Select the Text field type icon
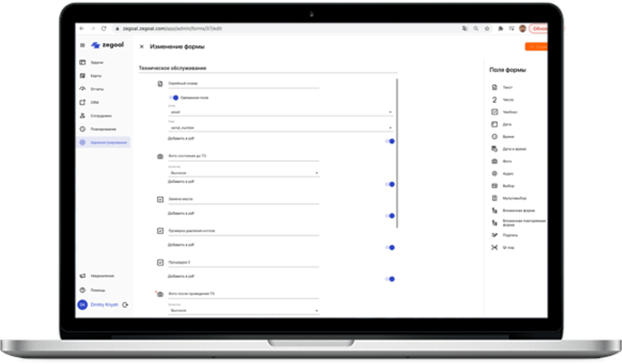Screen dimensions: 622x364 pos(494,87)
